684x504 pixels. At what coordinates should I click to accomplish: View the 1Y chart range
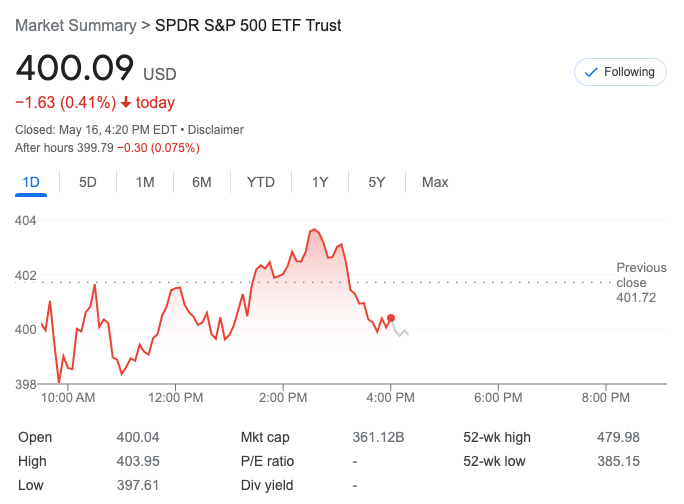pyautogui.click(x=320, y=182)
